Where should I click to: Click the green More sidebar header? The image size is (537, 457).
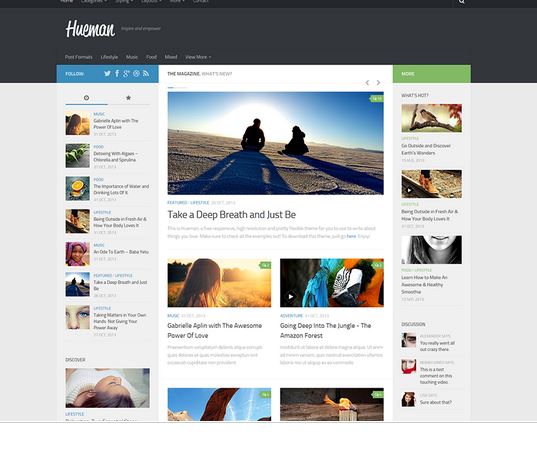(432, 74)
